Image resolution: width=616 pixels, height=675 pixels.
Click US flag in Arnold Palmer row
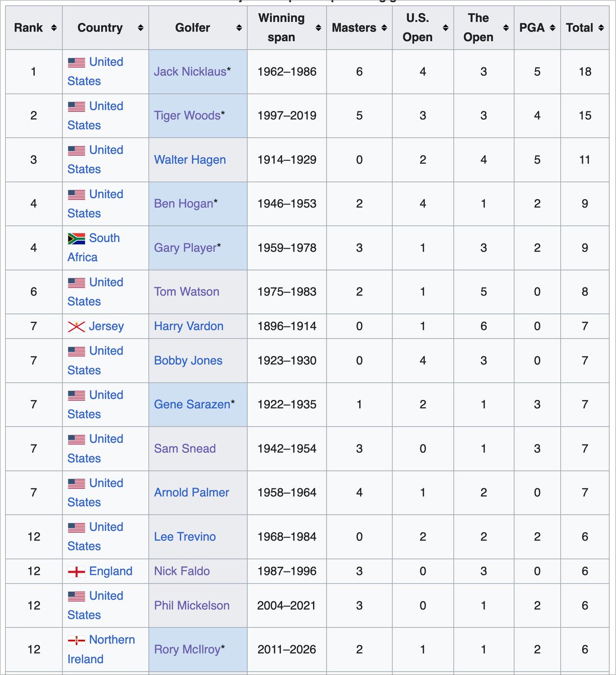click(76, 484)
